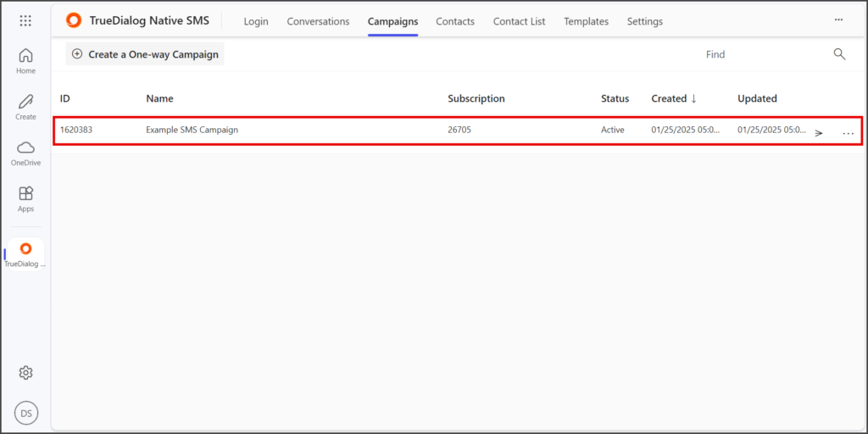Select the TrueDialog app in the sidebar
Screen dimensions: 868x434
pos(25,254)
